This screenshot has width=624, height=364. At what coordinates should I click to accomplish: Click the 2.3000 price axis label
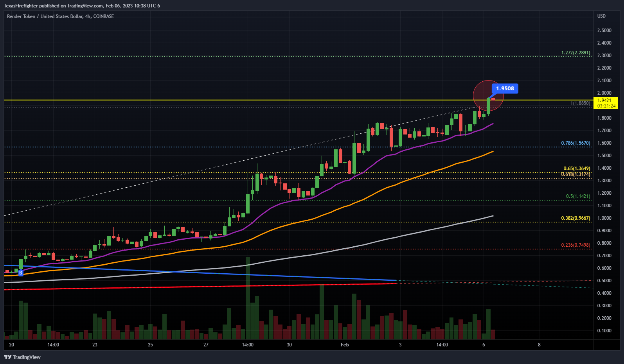pos(604,56)
